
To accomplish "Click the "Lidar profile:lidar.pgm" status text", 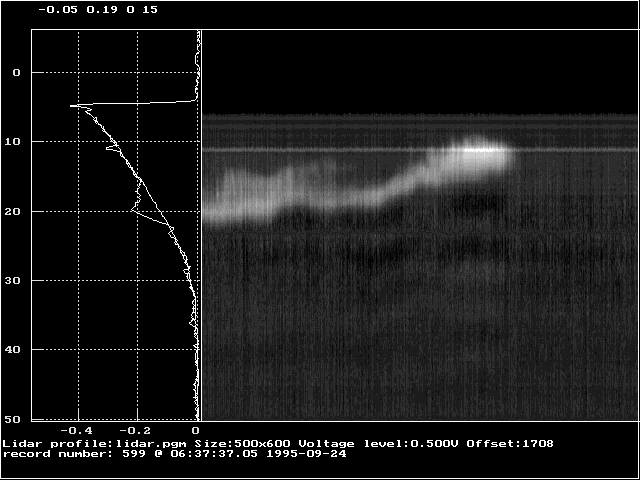I will coord(95,444).
